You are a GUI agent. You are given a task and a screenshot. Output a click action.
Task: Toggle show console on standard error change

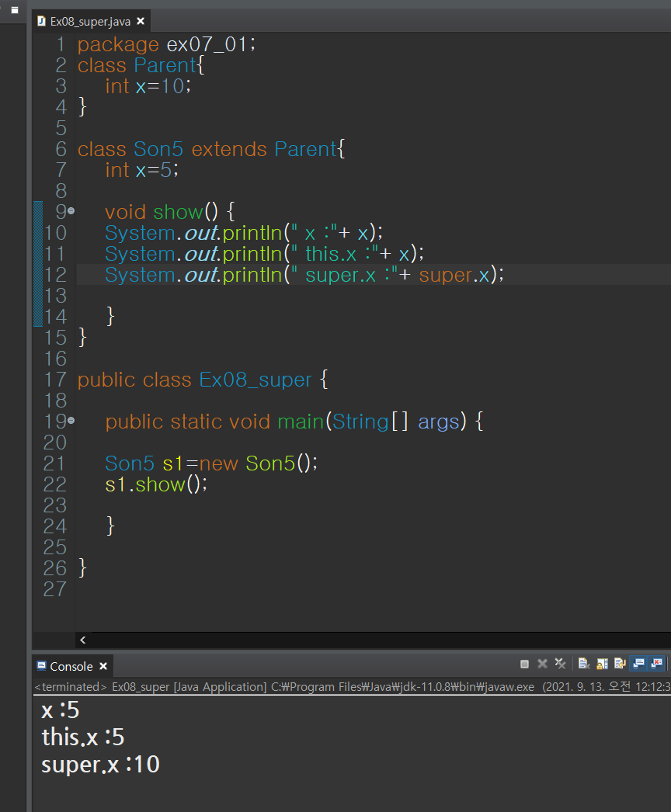click(657, 664)
